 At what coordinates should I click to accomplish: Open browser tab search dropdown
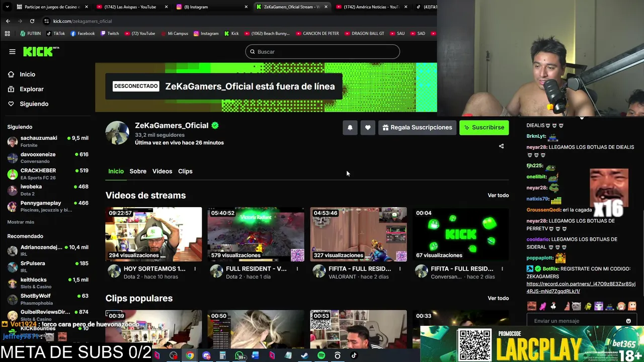[7, 7]
